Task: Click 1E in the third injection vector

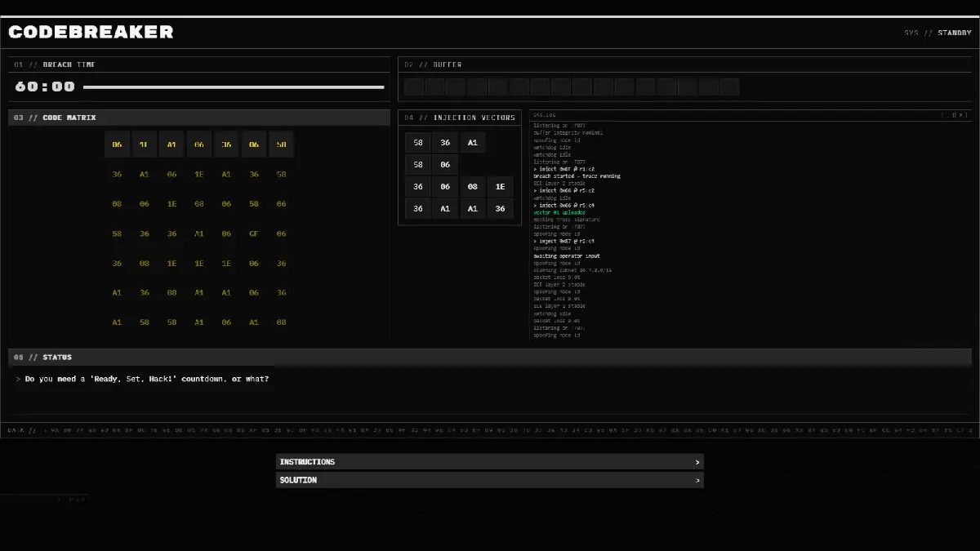Action: coord(501,187)
